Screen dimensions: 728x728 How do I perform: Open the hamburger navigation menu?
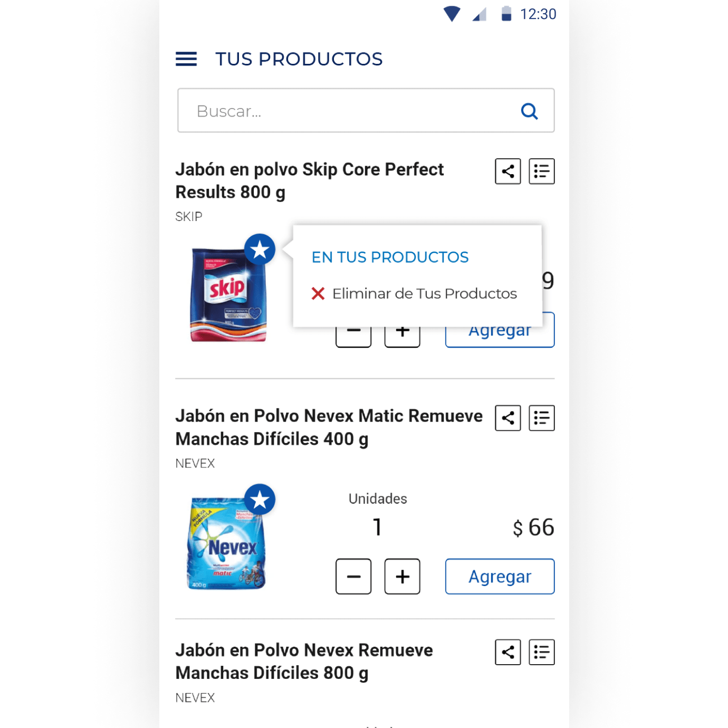186,59
